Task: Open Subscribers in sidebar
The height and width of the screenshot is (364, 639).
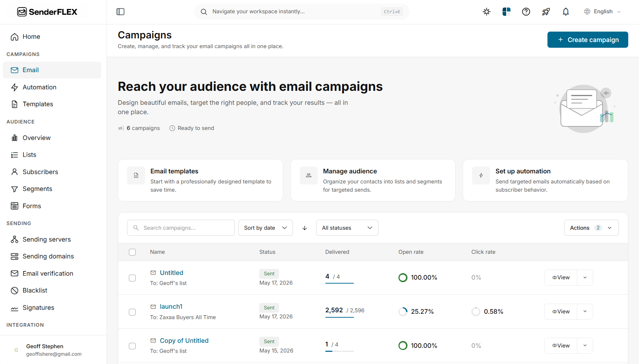Action: pyautogui.click(x=52, y=172)
